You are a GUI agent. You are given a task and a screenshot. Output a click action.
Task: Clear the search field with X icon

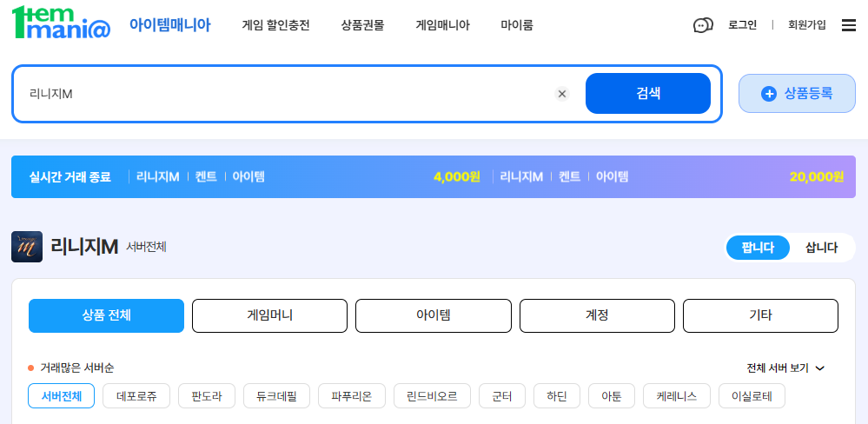pos(562,94)
